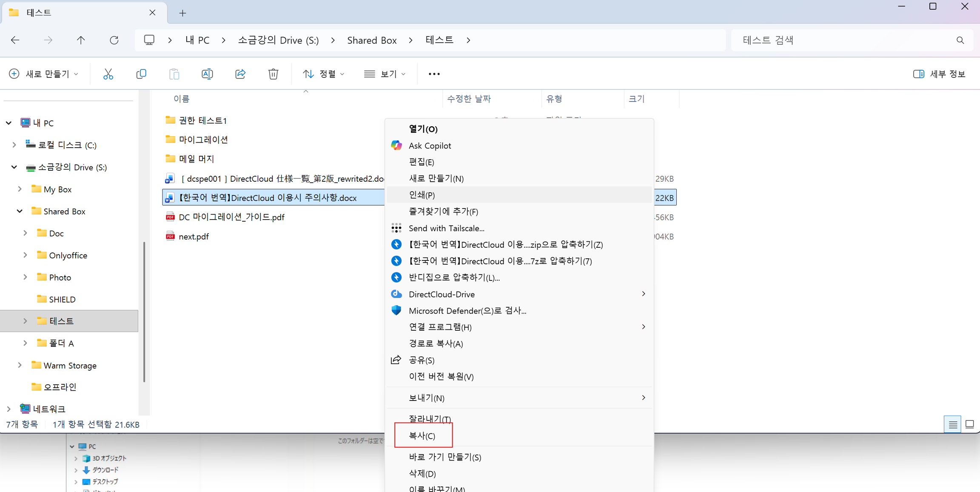Screen dimensions: 980x492
Task: Open the 새로 만들기 button
Action: (44, 74)
